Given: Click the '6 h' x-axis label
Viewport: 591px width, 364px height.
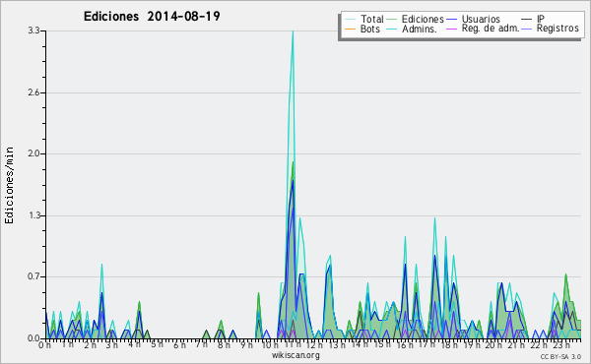Looking at the screenshot, I should click(179, 345).
